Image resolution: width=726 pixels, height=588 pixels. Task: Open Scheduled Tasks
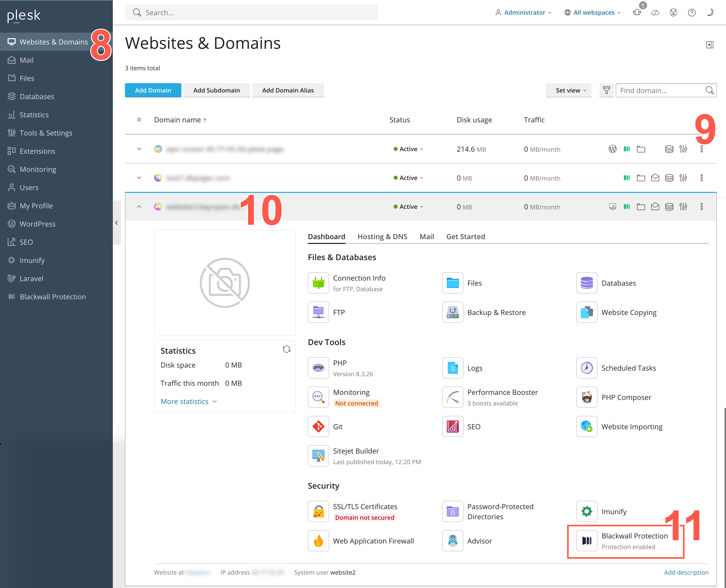click(616, 368)
